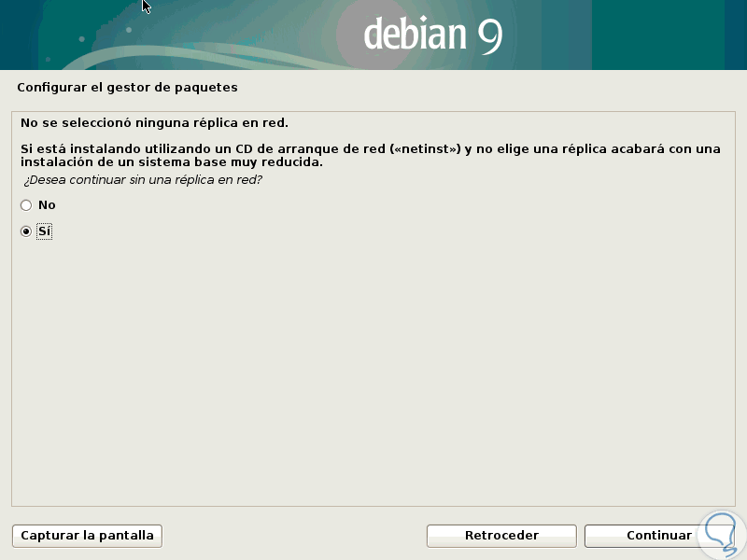Screen dimensions: 747x560
Task: Select the "Sí" radio button
Action: 26,231
